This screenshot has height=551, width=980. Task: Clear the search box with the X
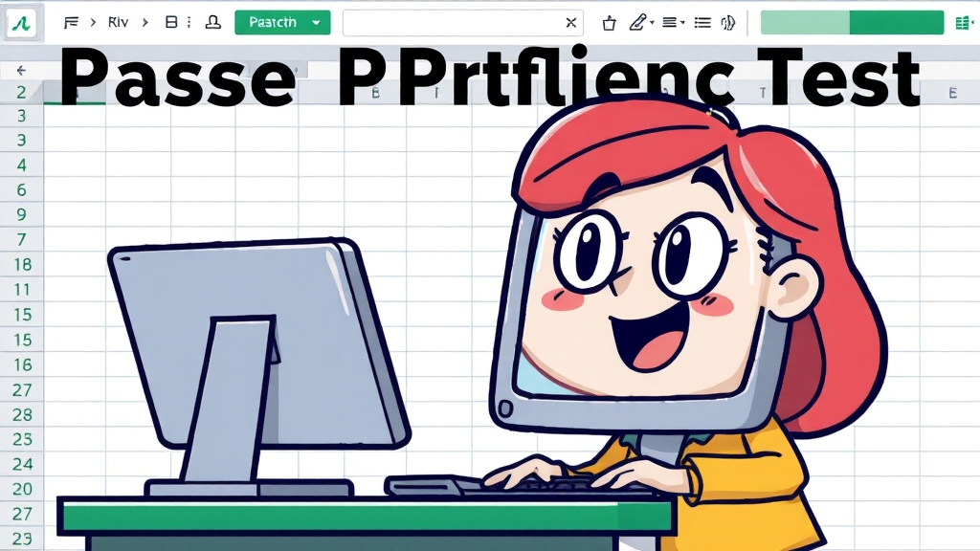(x=570, y=22)
